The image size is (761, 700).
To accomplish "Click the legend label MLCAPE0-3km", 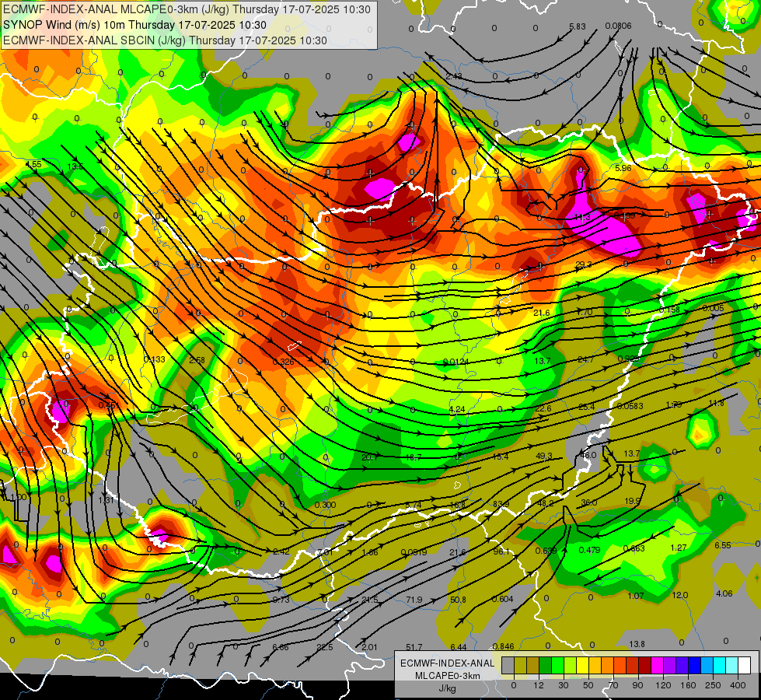I will tap(447, 676).
